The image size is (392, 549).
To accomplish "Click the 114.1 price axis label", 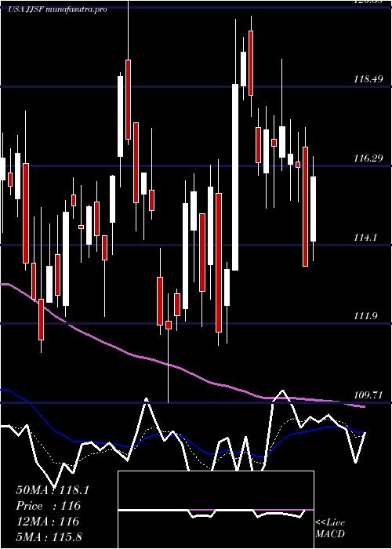I will point(365,238).
